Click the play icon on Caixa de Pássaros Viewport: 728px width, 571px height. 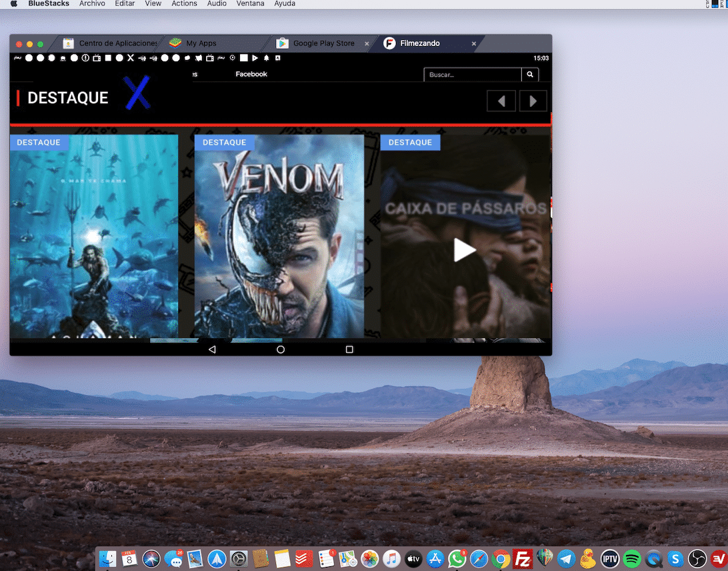coord(465,249)
